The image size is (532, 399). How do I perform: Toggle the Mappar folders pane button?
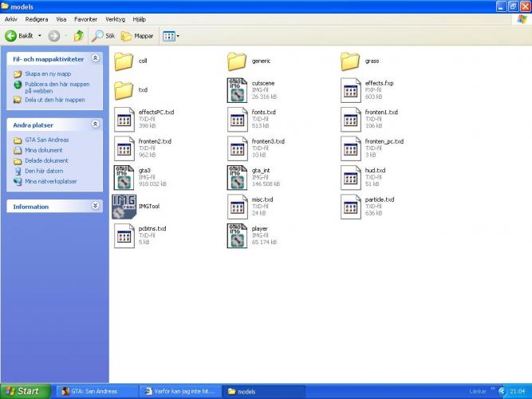[x=137, y=36]
